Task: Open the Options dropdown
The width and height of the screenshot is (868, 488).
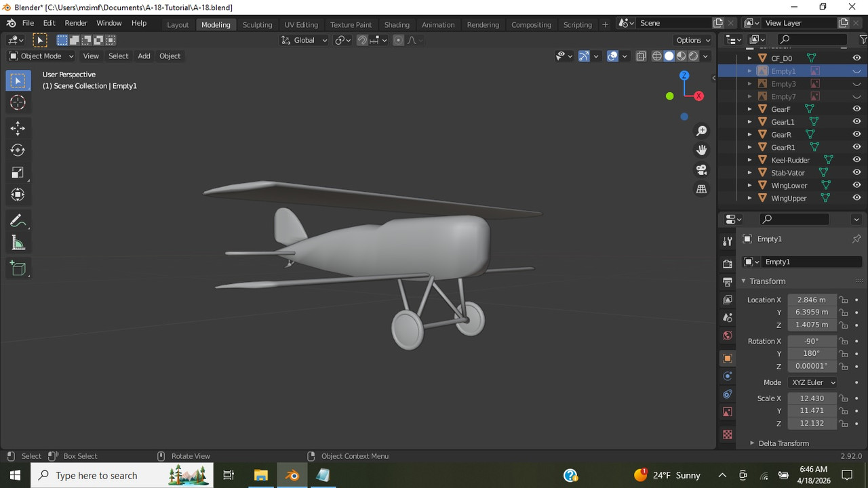Action: [693, 40]
